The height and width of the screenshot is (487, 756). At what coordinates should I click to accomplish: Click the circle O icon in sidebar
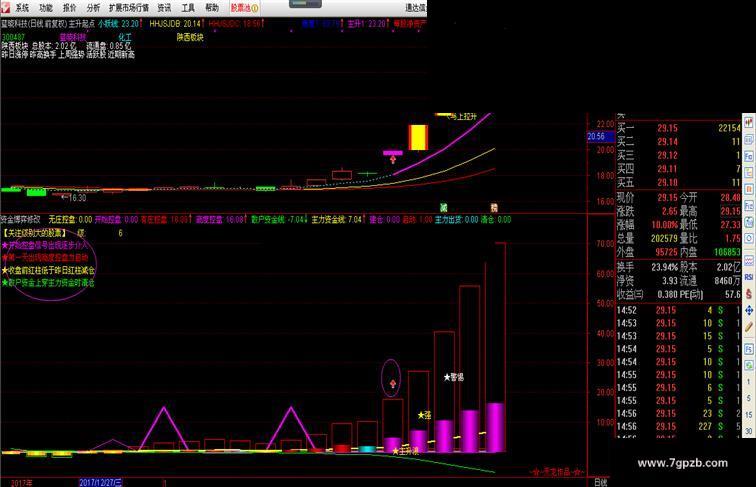click(x=749, y=239)
